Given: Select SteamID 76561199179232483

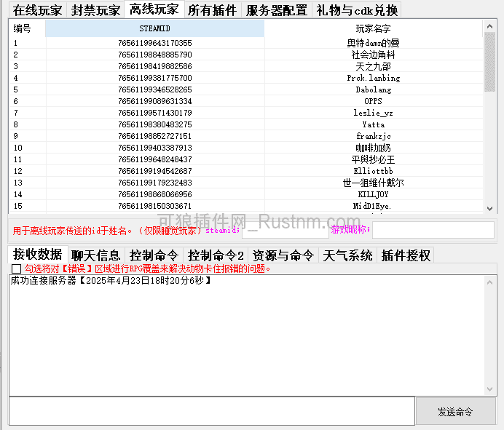Looking at the screenshot, I should click(x=155, y=183).
